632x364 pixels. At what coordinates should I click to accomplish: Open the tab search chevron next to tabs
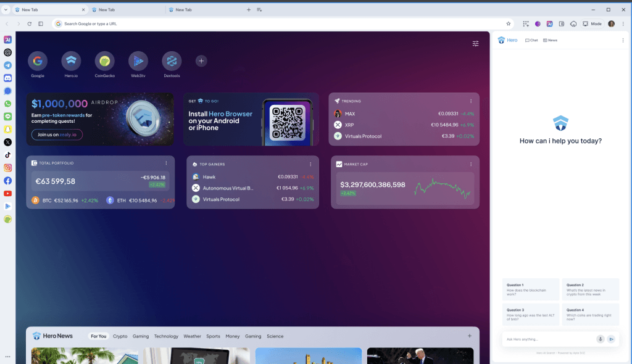[x=6, y=10]
